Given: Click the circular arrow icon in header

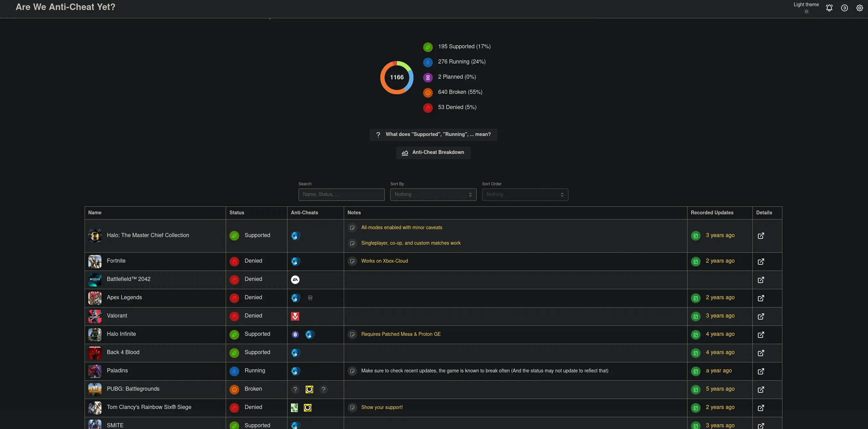Looking at the screenshot, I should click(x=844, y=8).
